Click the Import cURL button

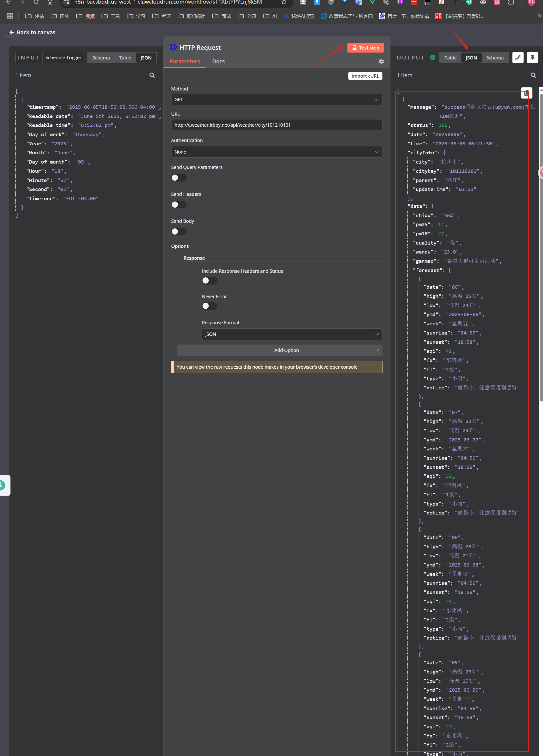[365, 76]
